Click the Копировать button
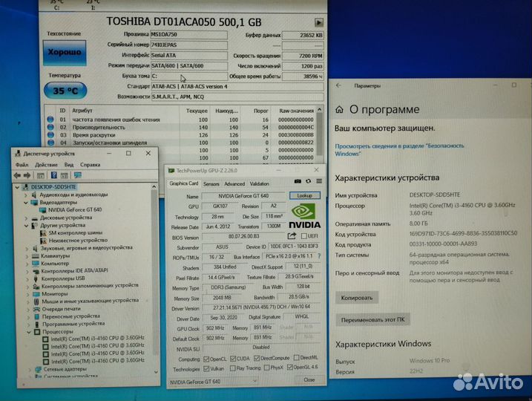Viewport: 532px width, 401px height. coord(357,298)
